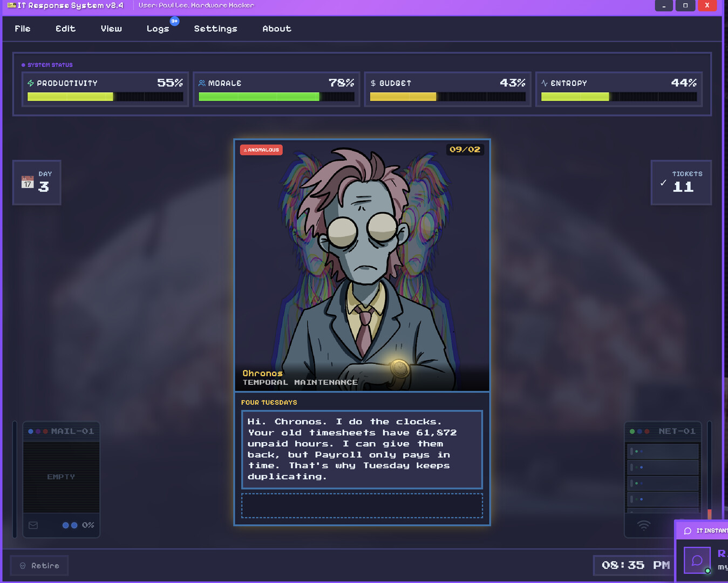The height and width of the screenshot is (583, 728).
Task: Open the File menu
Action: [23, 29]
